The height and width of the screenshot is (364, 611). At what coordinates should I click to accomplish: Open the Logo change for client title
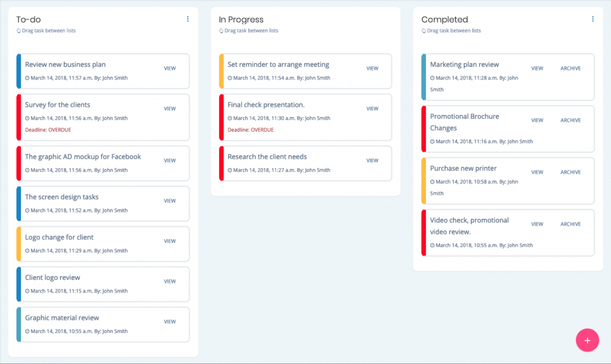click(x=59, y=237)
